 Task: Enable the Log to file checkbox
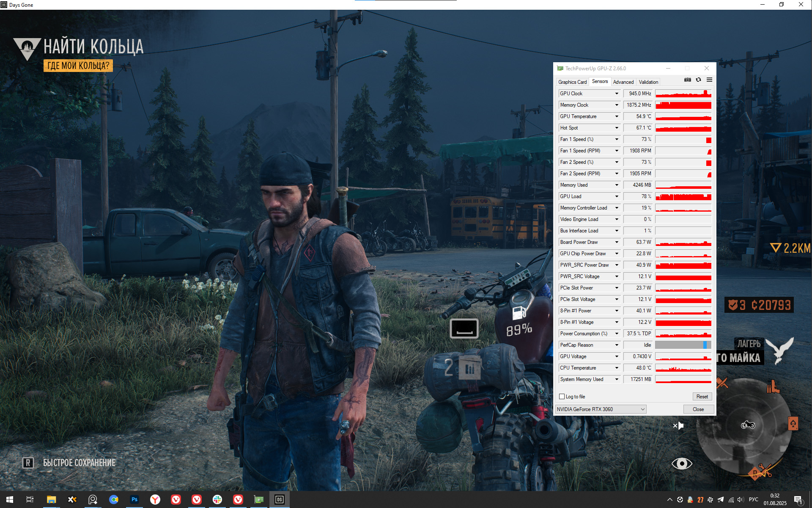point(562,397)
